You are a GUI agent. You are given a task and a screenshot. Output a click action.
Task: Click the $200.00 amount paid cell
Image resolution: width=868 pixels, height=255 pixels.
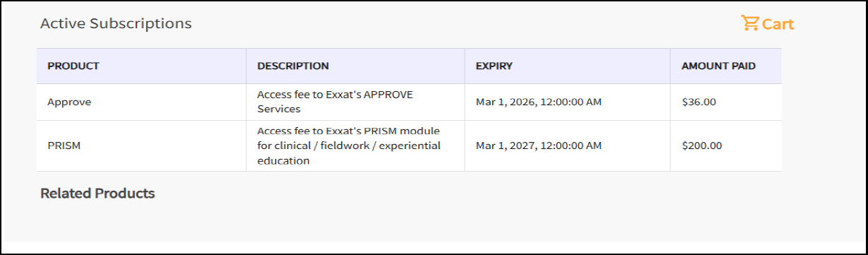click(x=702, y=146)
